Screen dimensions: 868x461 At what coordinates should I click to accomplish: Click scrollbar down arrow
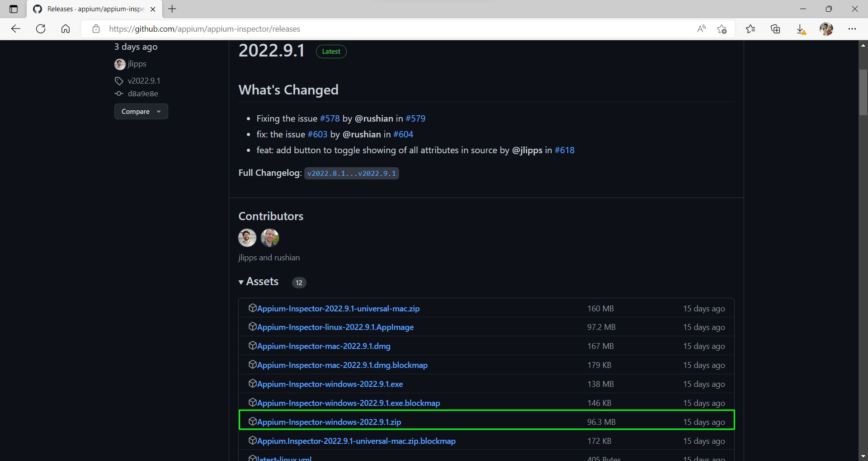pos(863,456)
